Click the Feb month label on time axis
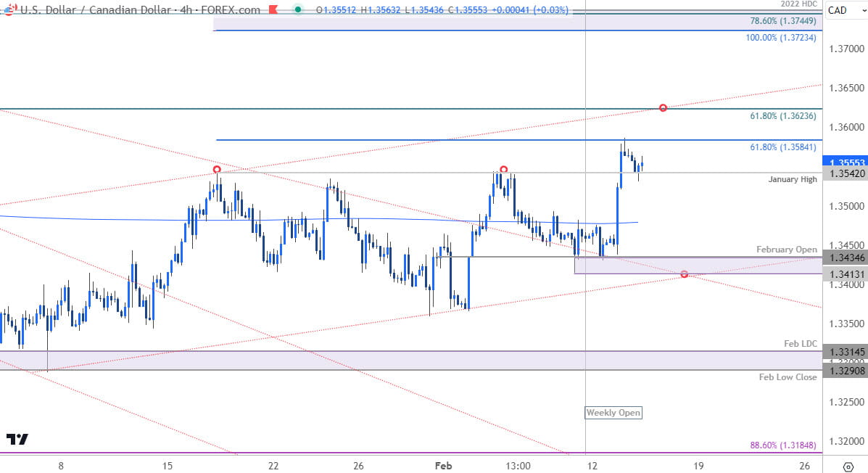 (x=443, y=466)
